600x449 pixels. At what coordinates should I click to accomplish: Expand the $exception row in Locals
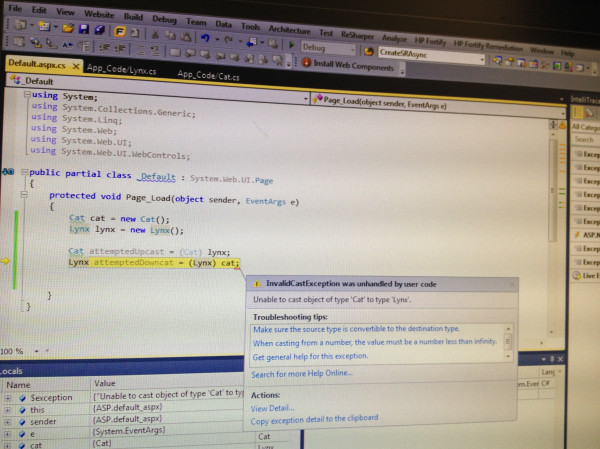click(8, 398)
